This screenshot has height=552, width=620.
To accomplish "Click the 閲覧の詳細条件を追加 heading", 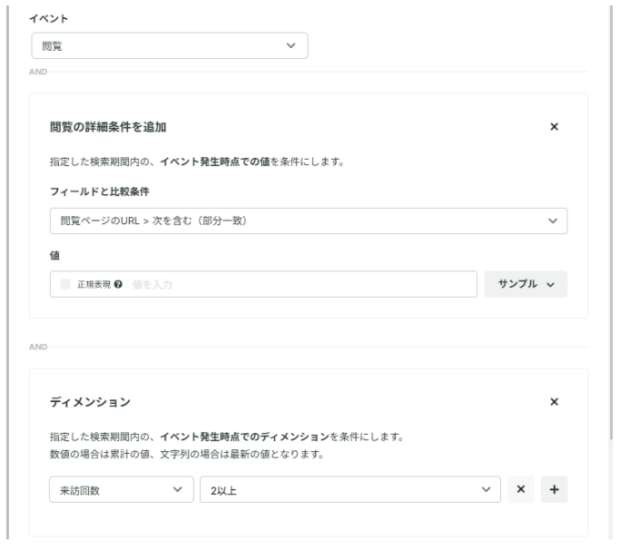I will coord(108,127).
